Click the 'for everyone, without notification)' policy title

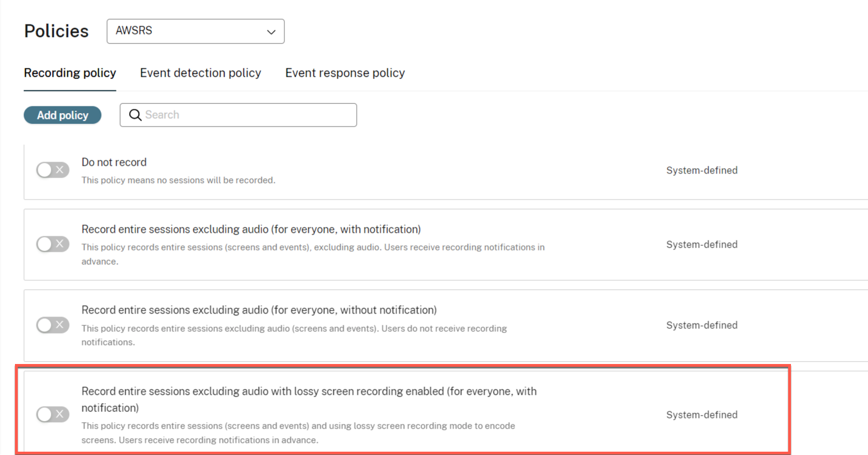[x=259, y=310]
